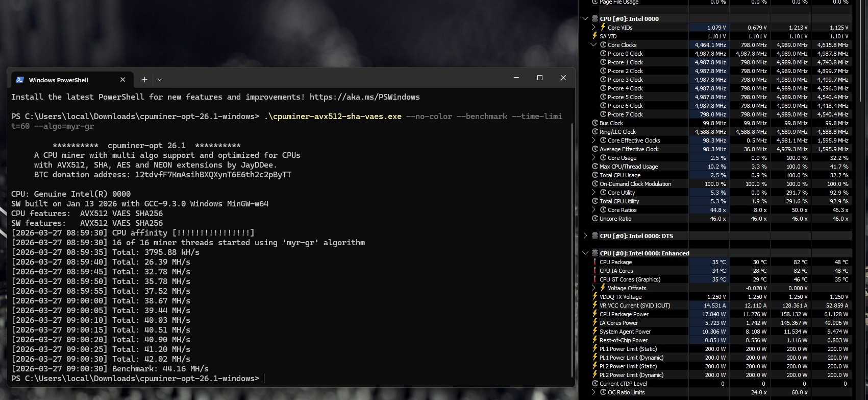Click the lightning icon beside SA VID
The height and width of the screenshot is (400, 868).
tap(594, 36)
